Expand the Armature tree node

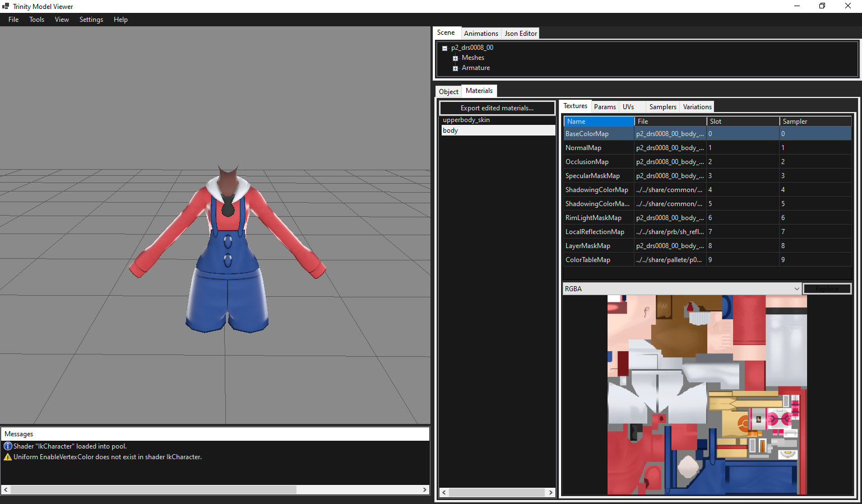pyautogui.click(x=455, y=68)
